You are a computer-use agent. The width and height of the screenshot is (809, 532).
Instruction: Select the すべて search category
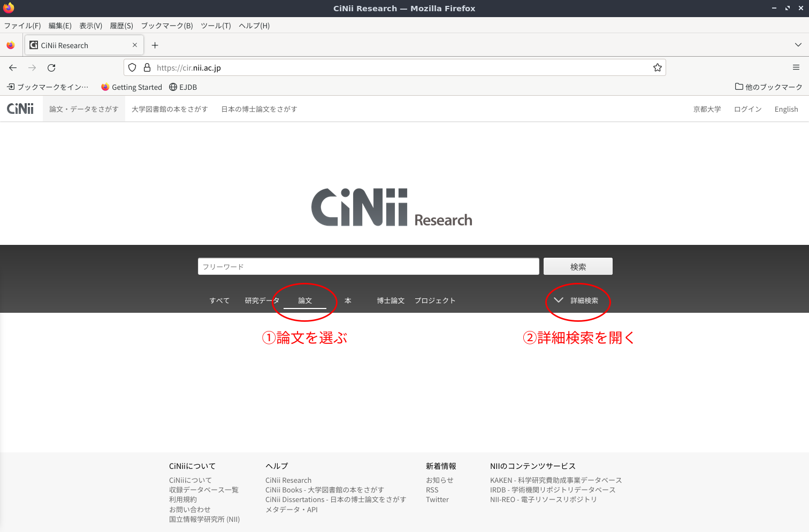click(x=219, y=300)
